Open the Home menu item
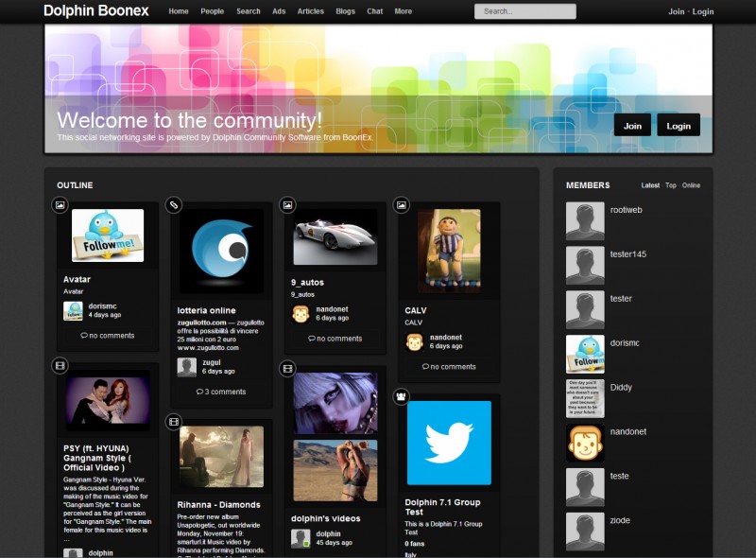 tap(179, 11)
